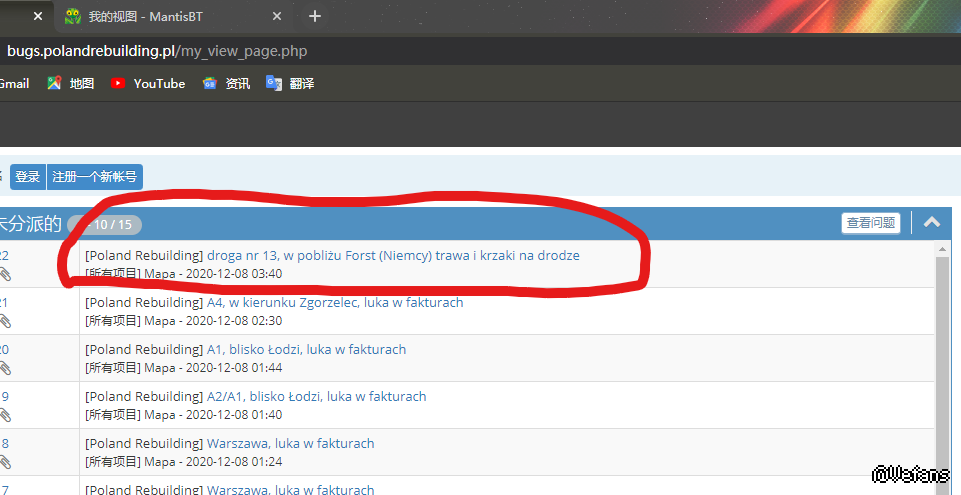The width and height of the screenshot is (961, 495).
Task: Open the YouTube bookmark
Action: coord(148,84)
